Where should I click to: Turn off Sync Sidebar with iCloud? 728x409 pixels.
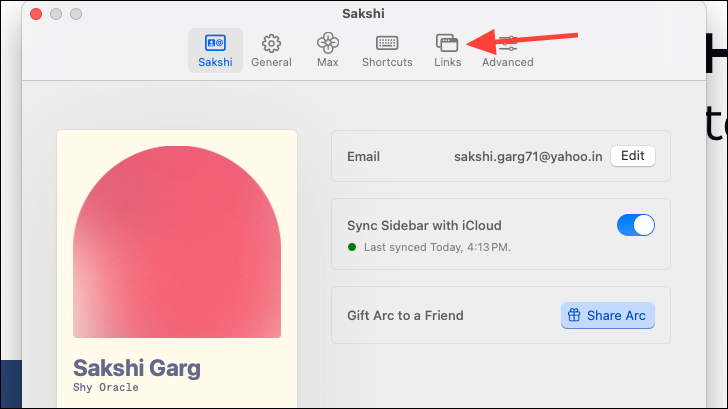click(636, 225)
